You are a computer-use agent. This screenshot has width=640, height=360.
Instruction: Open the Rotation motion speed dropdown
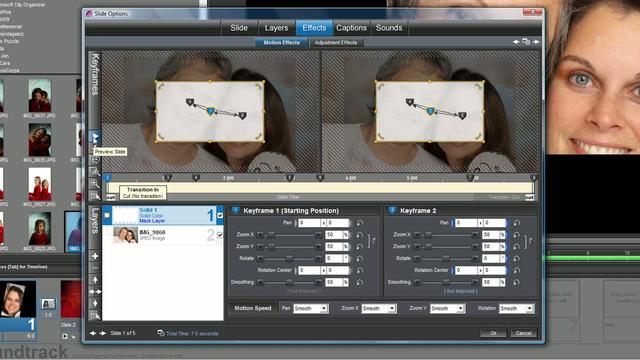pos(516,308)
